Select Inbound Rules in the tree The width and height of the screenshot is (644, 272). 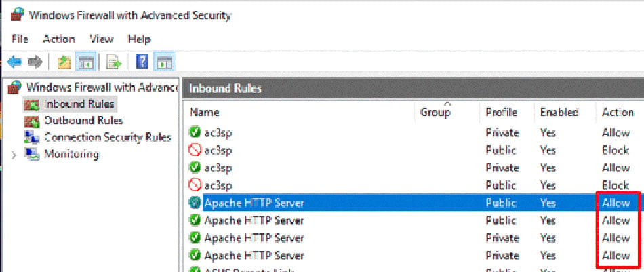79,104
